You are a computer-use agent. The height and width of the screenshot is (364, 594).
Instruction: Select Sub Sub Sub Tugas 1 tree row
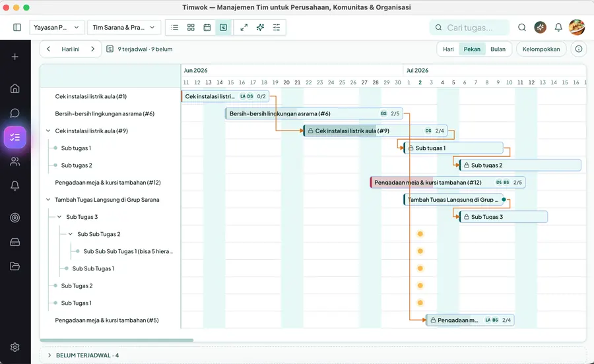point(110,251)
